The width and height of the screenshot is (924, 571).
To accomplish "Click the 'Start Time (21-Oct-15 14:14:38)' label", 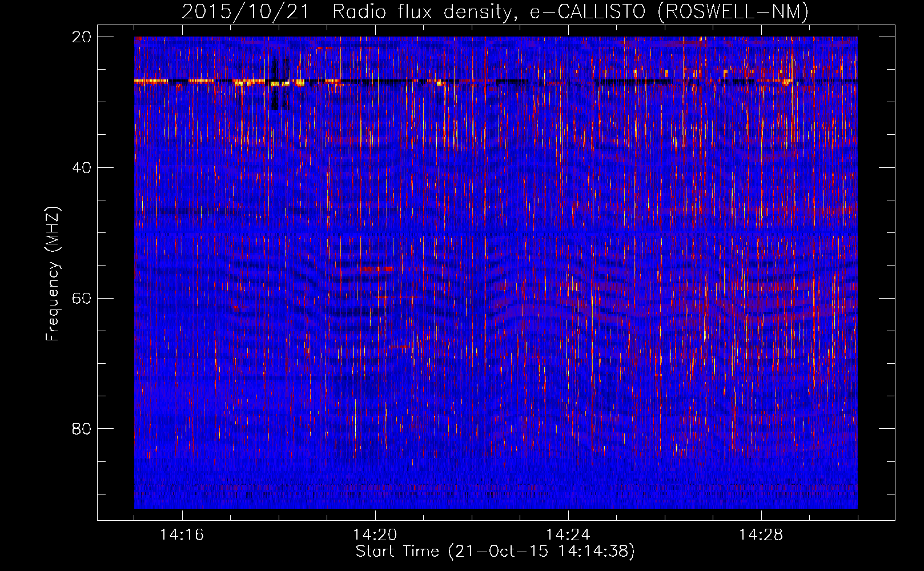I will pos(495,552).
